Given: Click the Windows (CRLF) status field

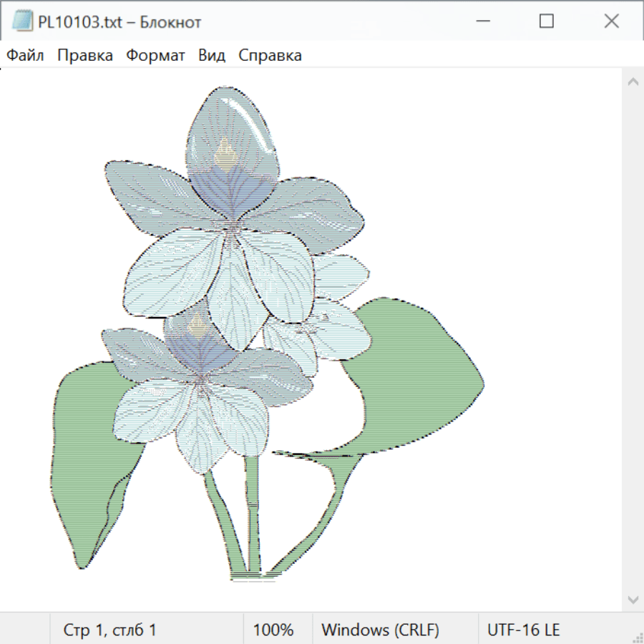Looking at the screenshot, I should (380, 630).
